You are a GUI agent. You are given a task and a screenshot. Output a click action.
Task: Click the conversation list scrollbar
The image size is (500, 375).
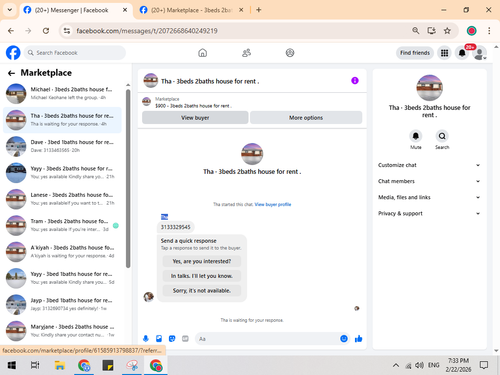pyautogui.click(x=128, y=178)
